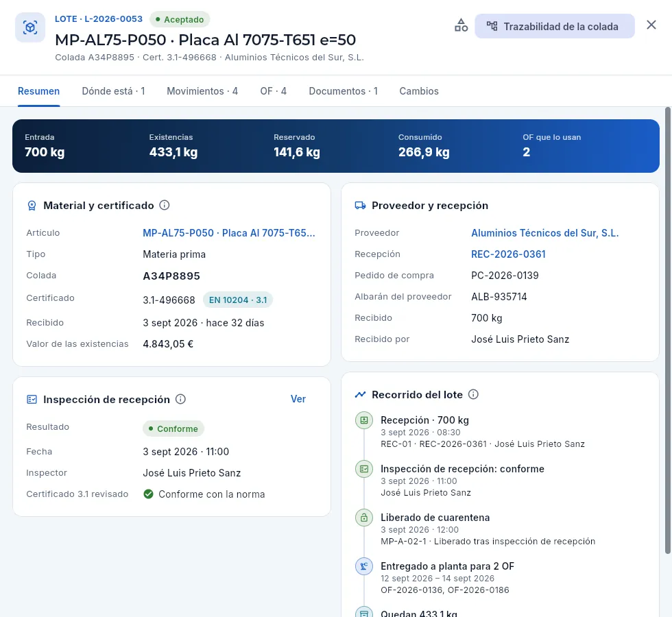
Task: Click the Entregado a planta timeline icon
Action: click(x=364, y=566)
